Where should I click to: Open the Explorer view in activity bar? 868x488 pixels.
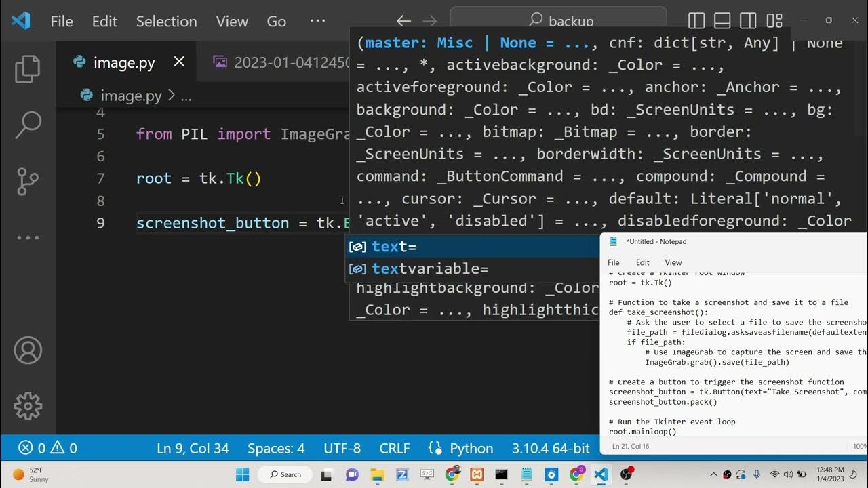[28, 69]
